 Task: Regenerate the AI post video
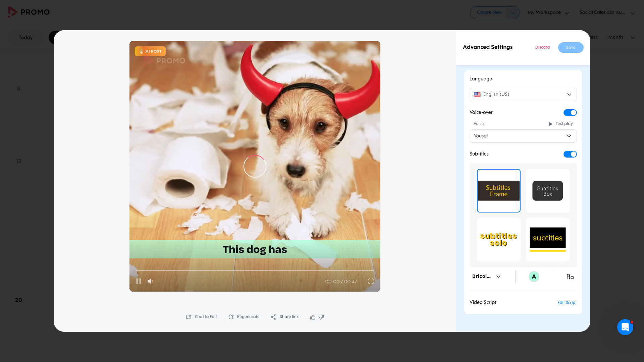pyautogui.click(x=244, y=317)
